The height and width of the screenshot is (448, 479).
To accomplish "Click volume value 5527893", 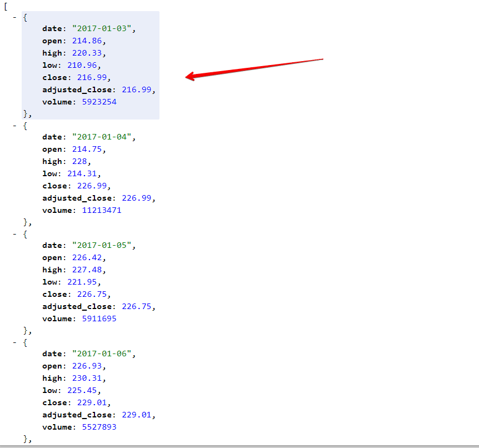I will pos(99,427).
